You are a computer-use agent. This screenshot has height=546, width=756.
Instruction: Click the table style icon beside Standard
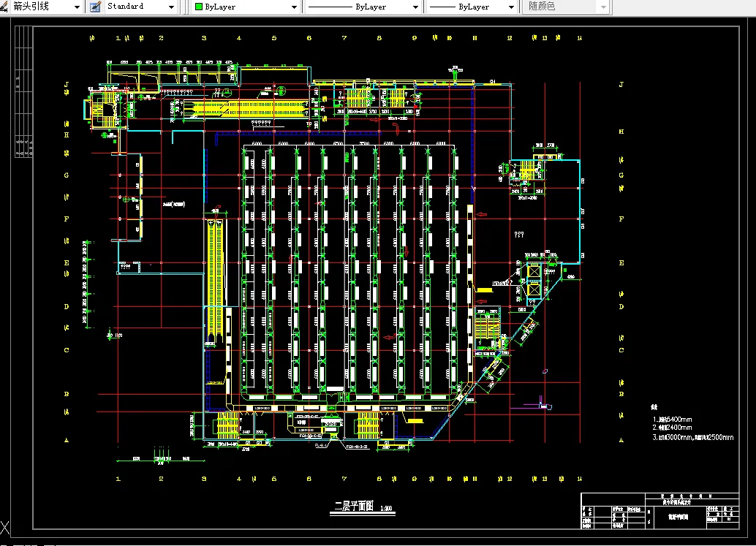click(96, 7)
